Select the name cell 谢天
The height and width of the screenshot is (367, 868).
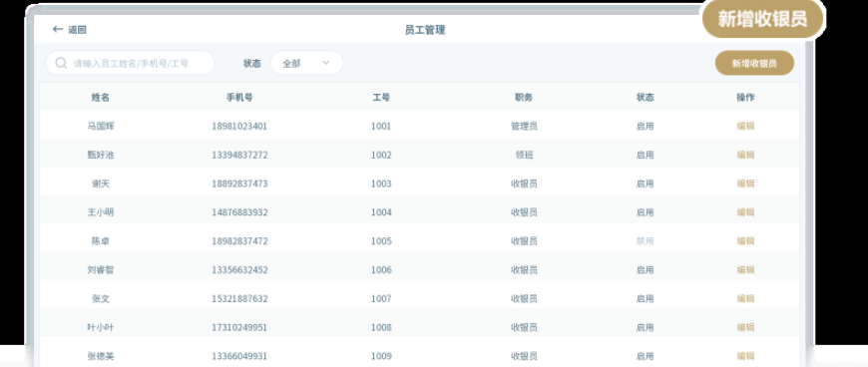(x=101, y=183)
